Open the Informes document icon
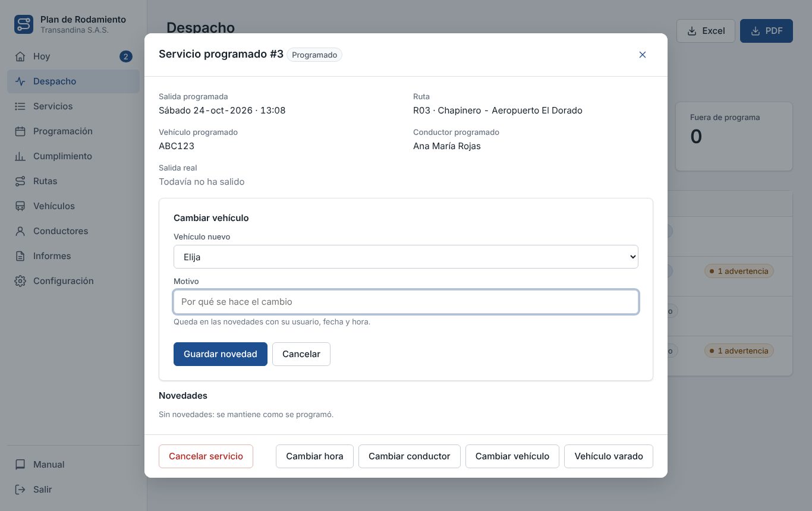 (x=20, y=256)
